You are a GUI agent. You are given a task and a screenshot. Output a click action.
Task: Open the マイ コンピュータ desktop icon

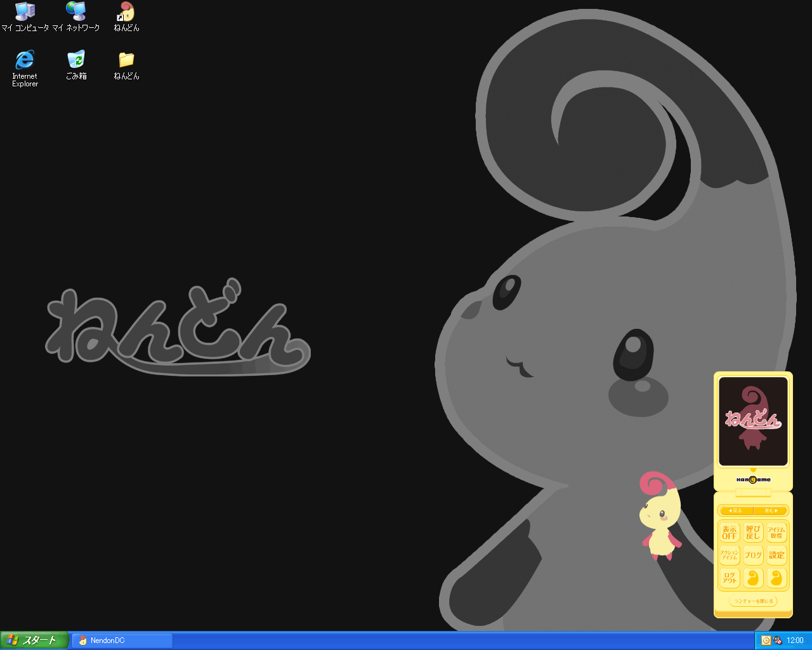pyautogui.click(x=25, y=11)
